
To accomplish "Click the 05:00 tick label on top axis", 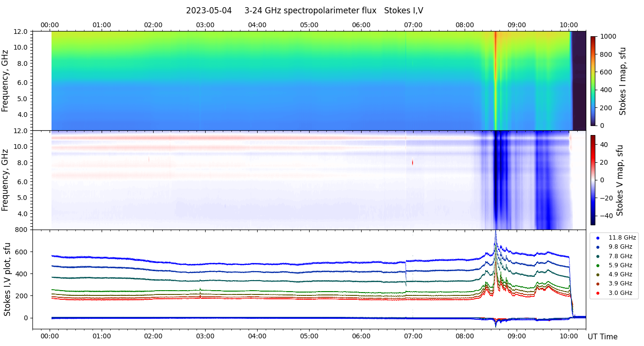I will coord(309,25).
